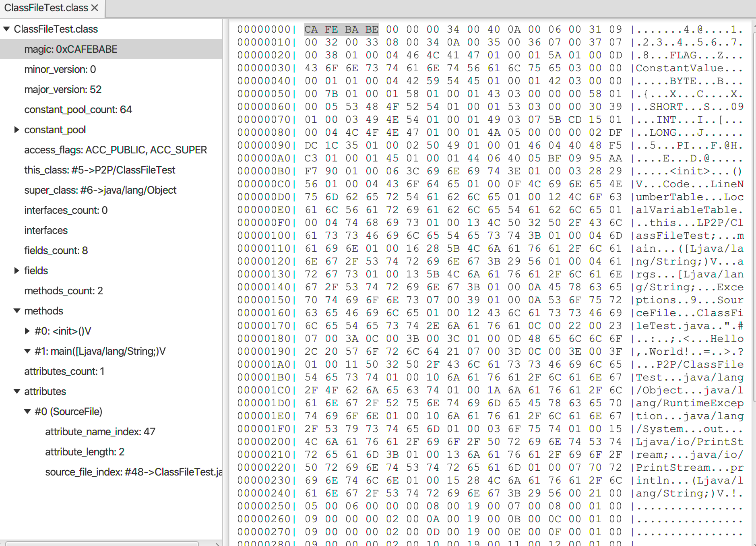Expand method #0: <init>()V
Viewport: 756px width, 546px height.
[x=27, y=331]
